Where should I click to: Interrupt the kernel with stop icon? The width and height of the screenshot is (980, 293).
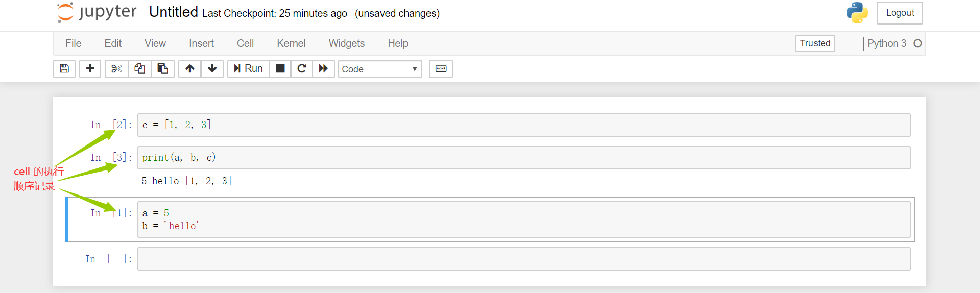[x=280, y=68]
